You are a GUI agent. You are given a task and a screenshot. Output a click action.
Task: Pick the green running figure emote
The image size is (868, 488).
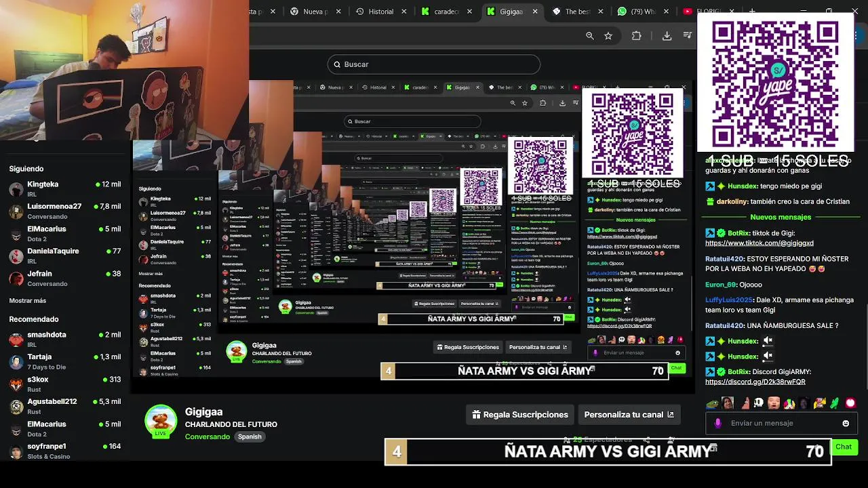click(835, 403)
